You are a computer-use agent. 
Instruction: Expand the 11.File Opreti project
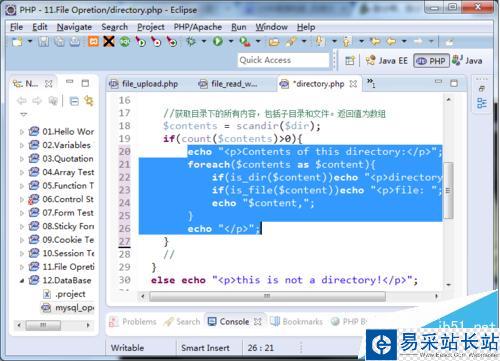22,267
